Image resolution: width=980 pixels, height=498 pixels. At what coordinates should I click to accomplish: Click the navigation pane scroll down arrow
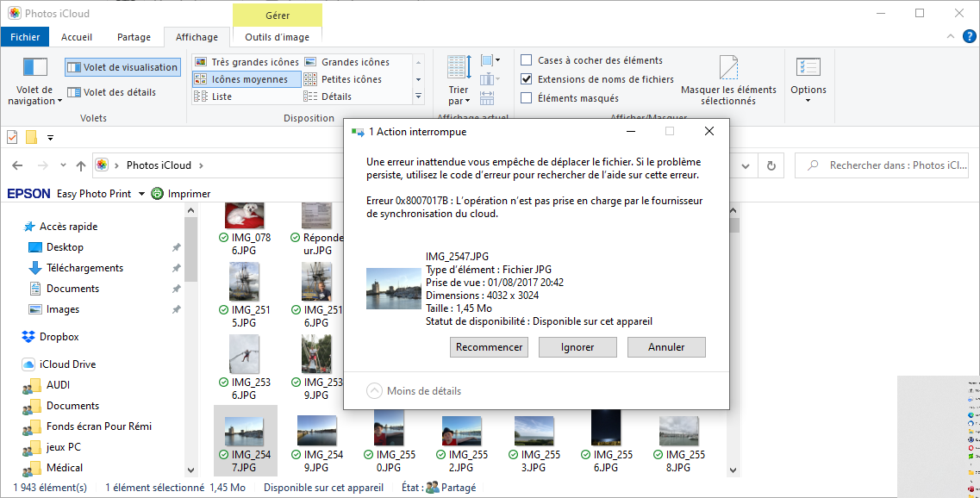click(190, 470)
